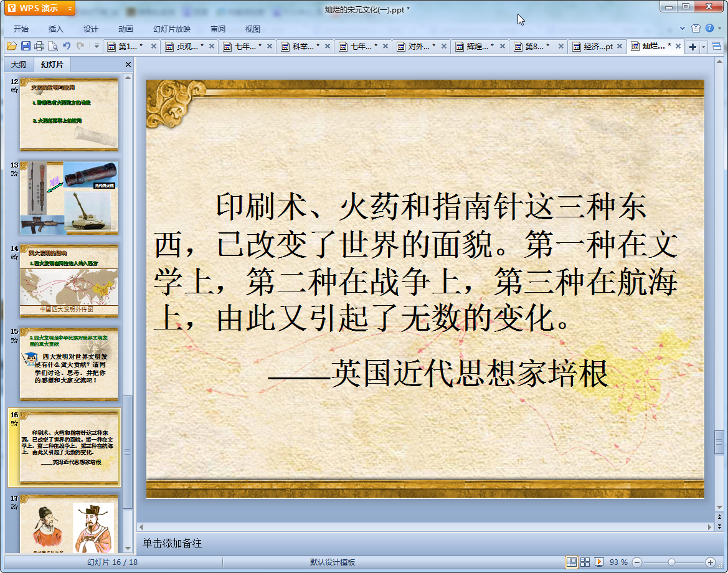Select slide 15 thumbnail

(x=69, y=364)
